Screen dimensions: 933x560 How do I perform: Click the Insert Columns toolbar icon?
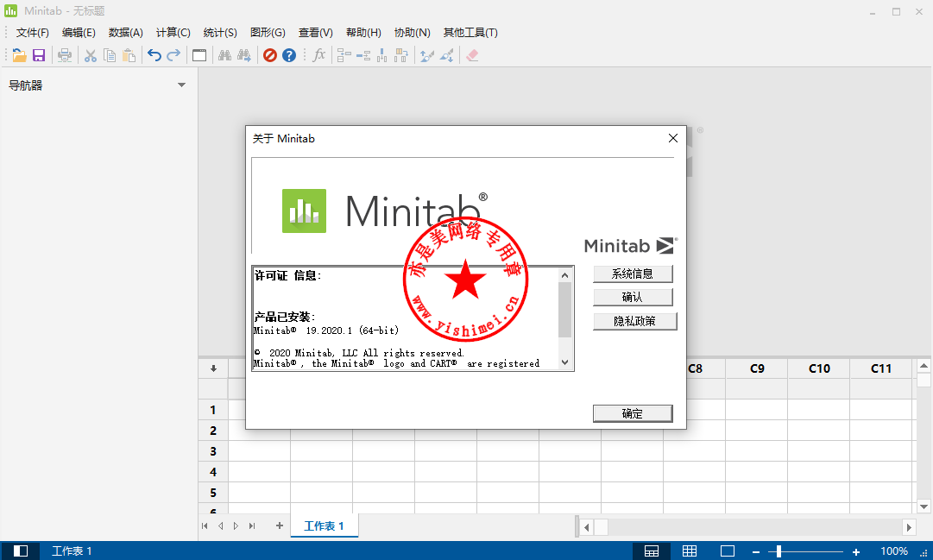[x=382, y=55]
